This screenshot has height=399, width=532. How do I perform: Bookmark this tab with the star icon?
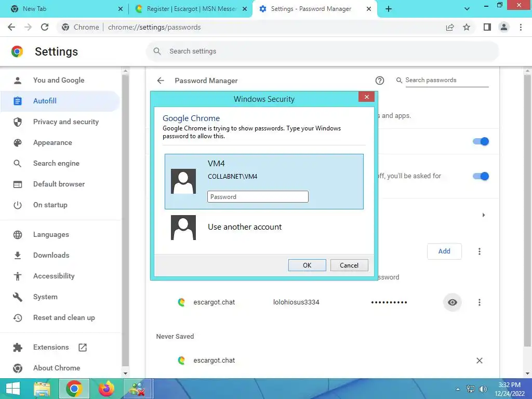(467, 27)
